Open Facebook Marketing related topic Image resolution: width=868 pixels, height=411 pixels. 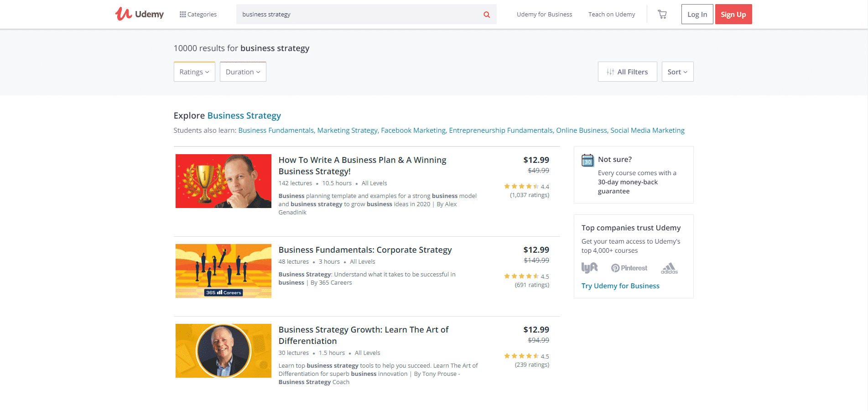click(x=413, y=130)
